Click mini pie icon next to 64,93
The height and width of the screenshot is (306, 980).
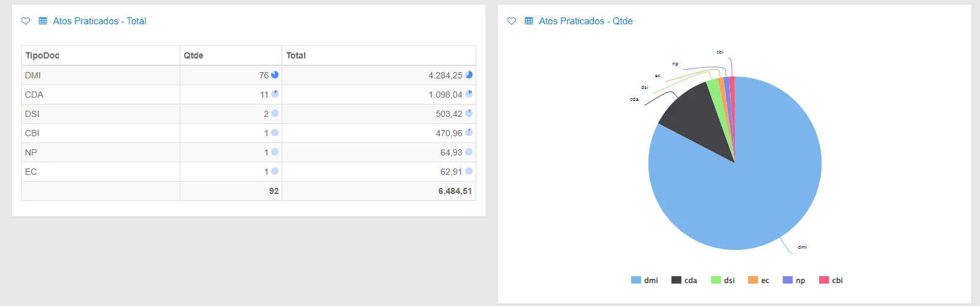coord(469,152)
